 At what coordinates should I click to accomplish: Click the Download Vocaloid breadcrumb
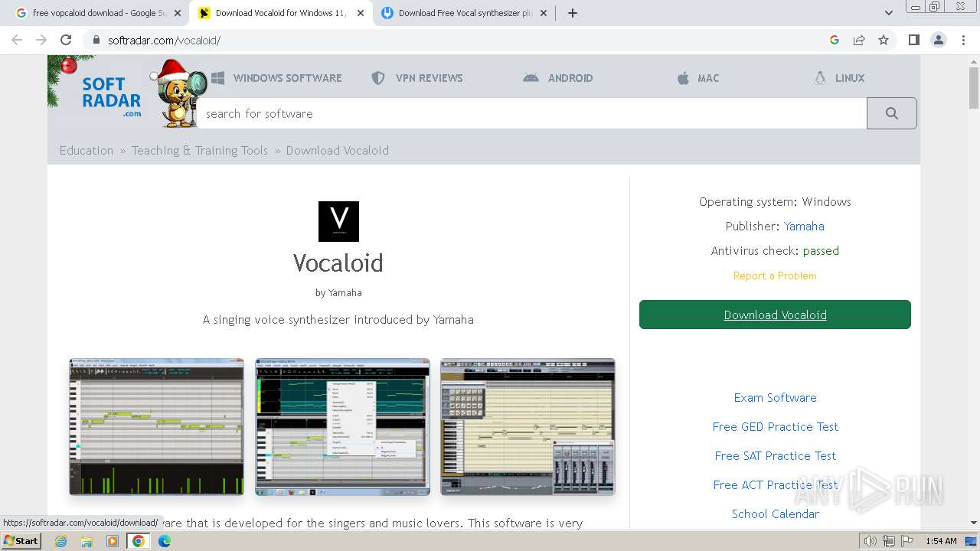[338, 150]
